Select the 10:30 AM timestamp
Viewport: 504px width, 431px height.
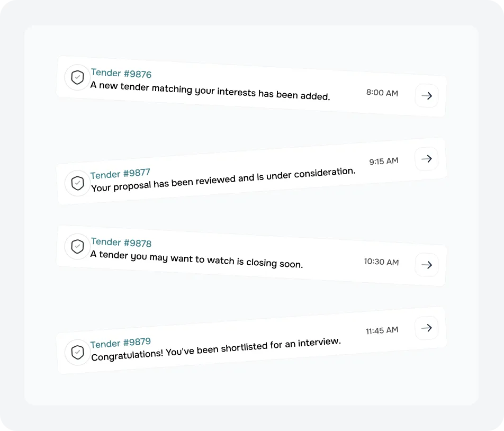381,262
